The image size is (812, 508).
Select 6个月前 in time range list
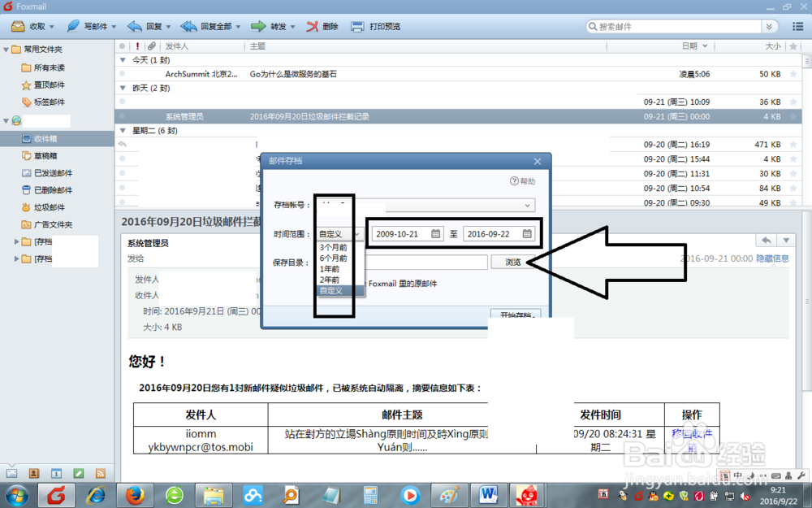point(340,258)
